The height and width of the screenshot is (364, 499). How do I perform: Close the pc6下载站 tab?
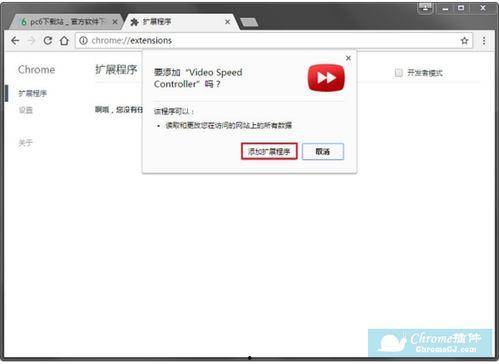point(115,22)
